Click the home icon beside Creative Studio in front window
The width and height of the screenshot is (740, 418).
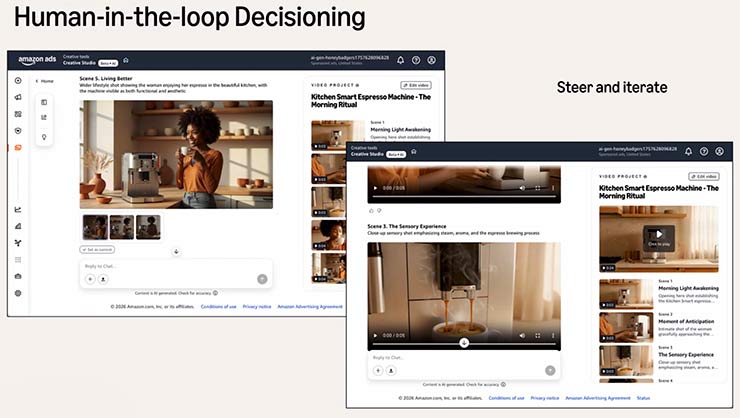(x=414, y=153)
